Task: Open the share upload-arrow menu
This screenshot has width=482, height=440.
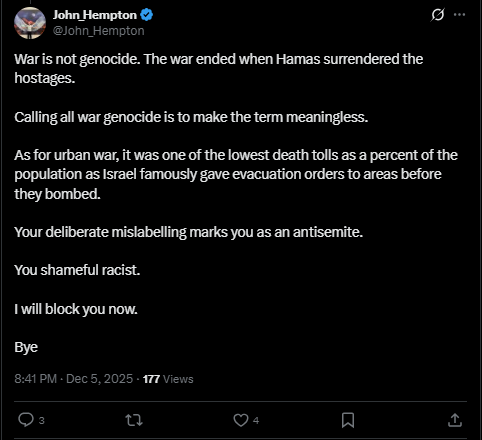Action: (455, 420)
